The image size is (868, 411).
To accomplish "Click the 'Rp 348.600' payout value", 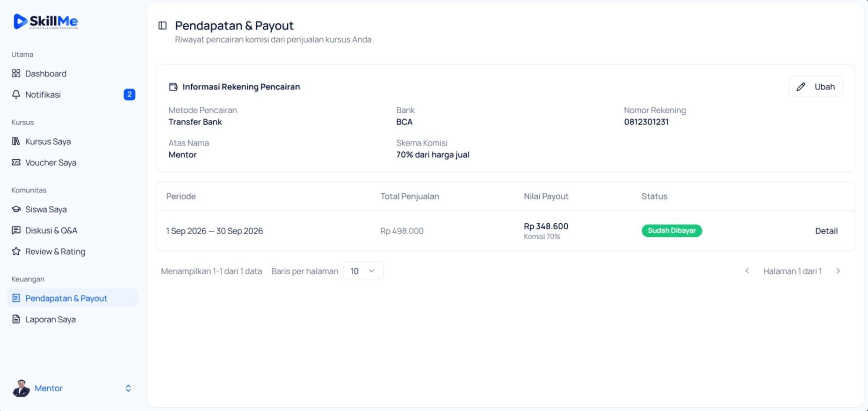I will tap(546, 226).
